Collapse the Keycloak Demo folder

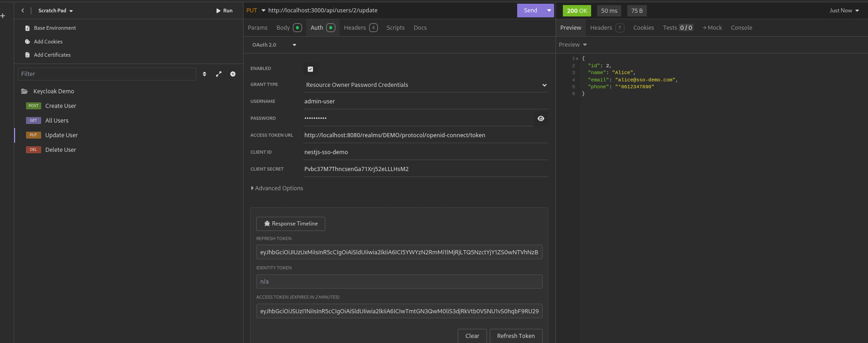[x=48, y=91]
